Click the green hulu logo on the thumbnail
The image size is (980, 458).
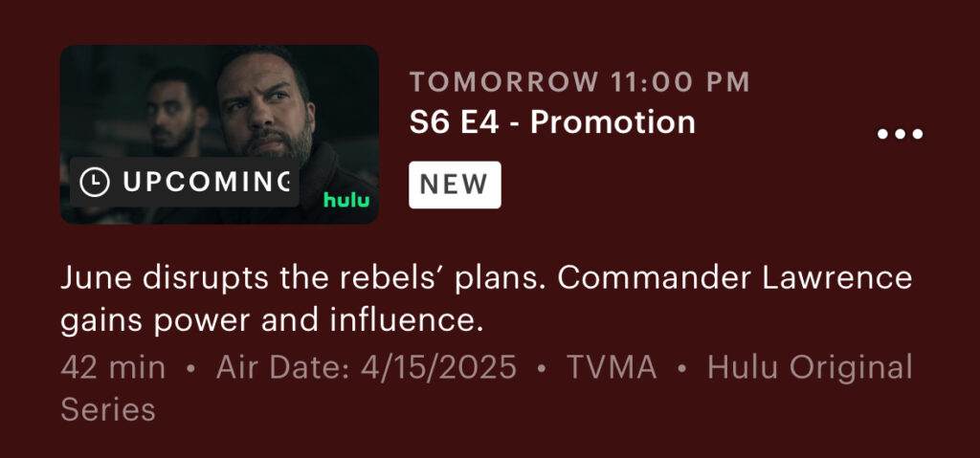[346, 200]
